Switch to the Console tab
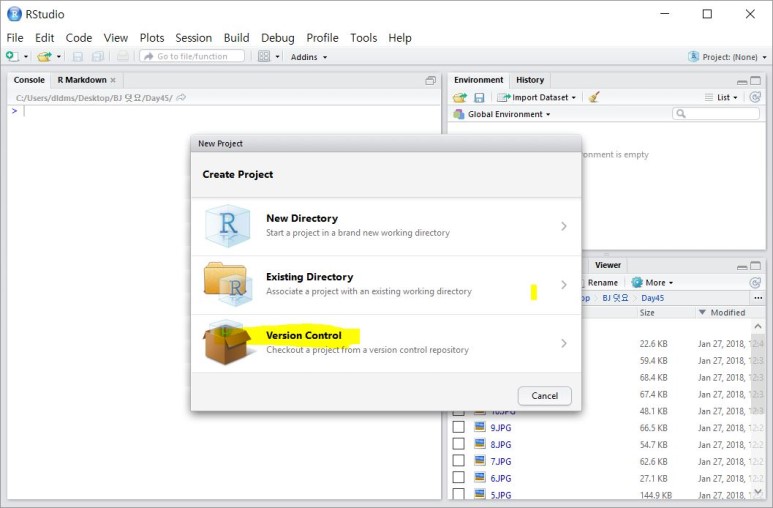 29,80
